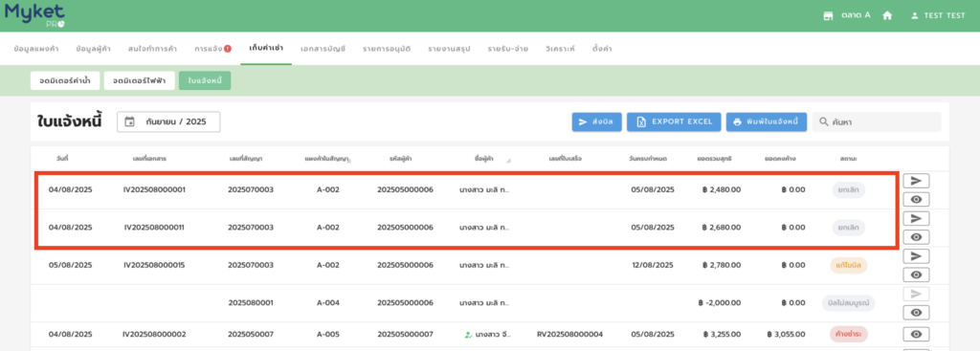Click the store icon beside ตลาด A

(828, 15)
